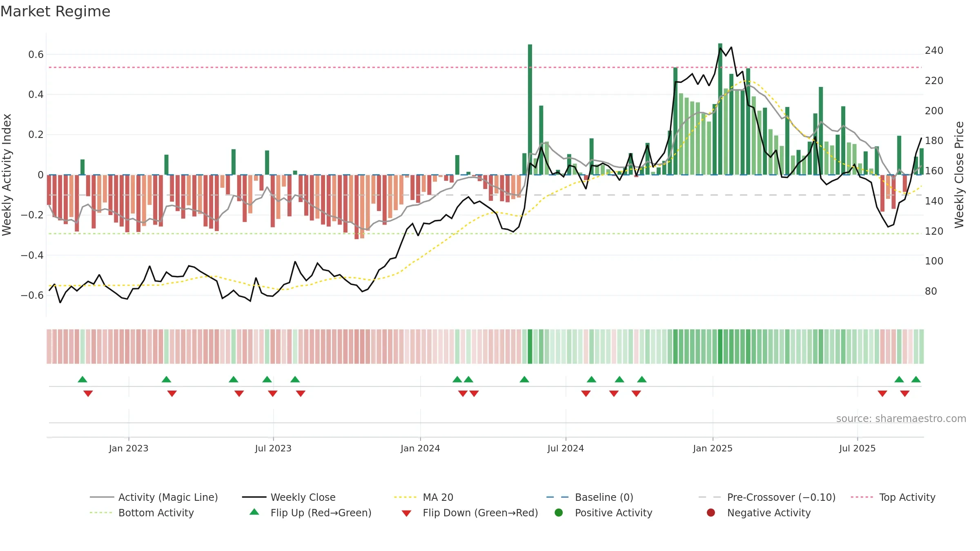Click the 120 price axis tick

pos(934,231)
